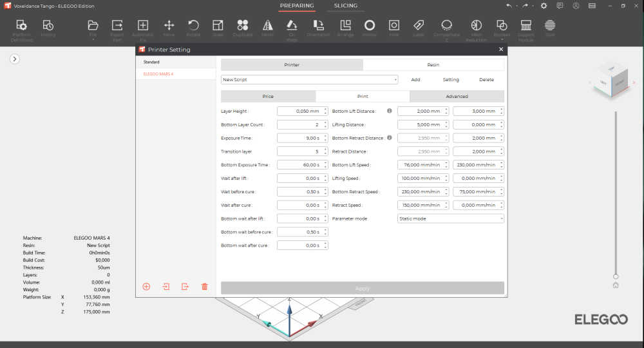
Task: Click the Wait before cure field
Action: tap(302, 191)
